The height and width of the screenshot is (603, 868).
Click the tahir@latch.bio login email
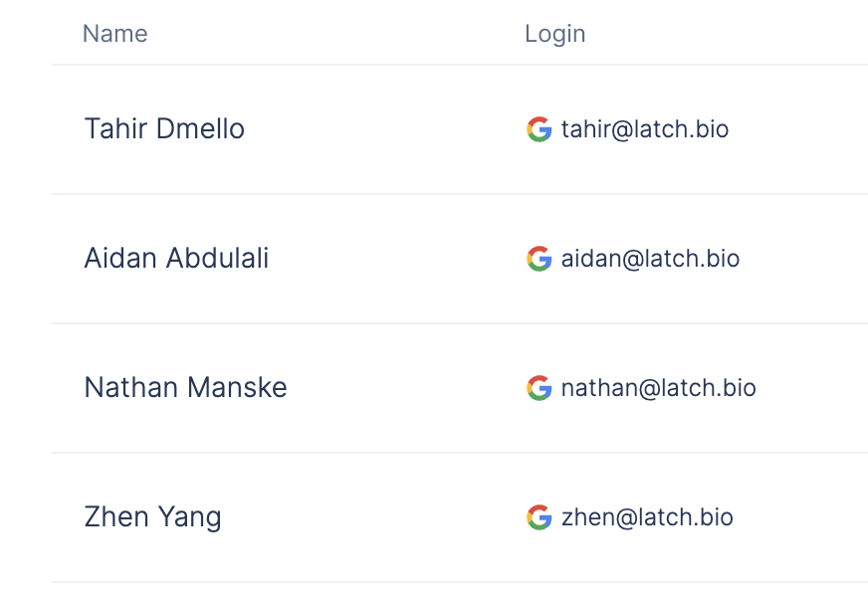645,129
